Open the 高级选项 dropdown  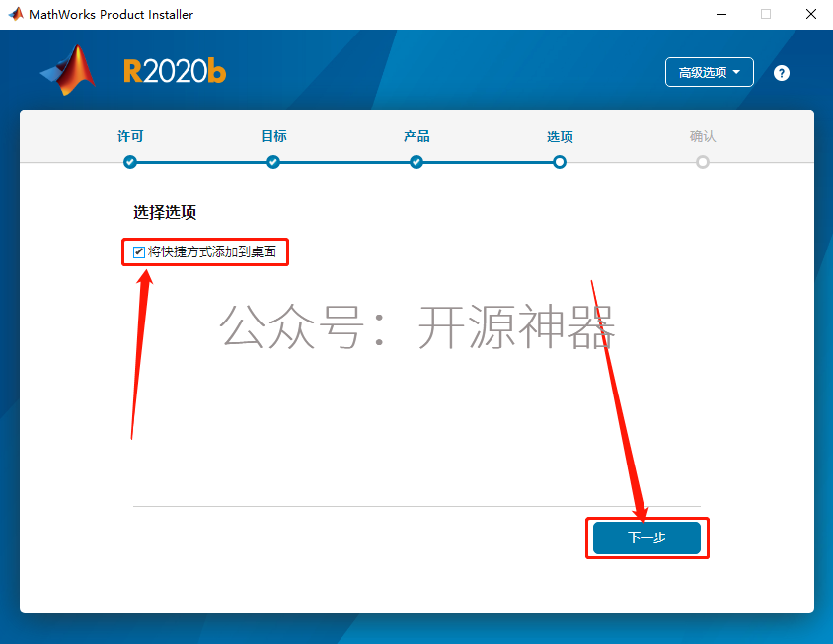tap(710, 72)
